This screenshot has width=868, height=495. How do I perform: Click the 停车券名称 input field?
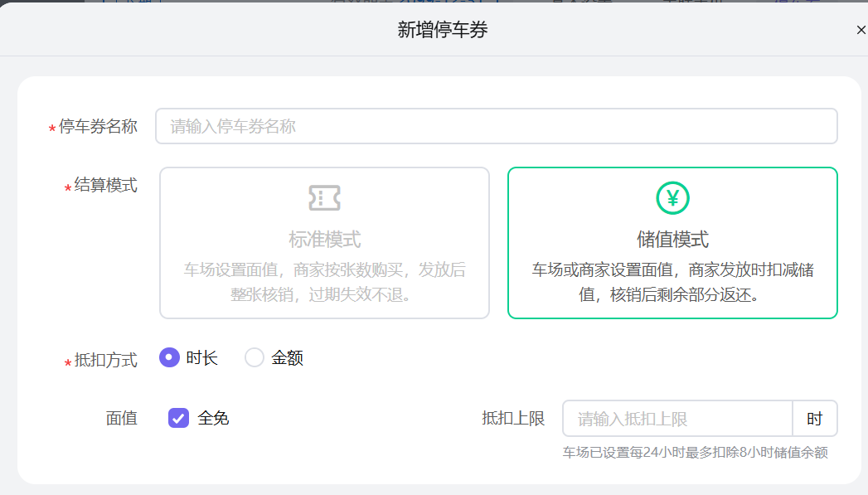[496, 125]
